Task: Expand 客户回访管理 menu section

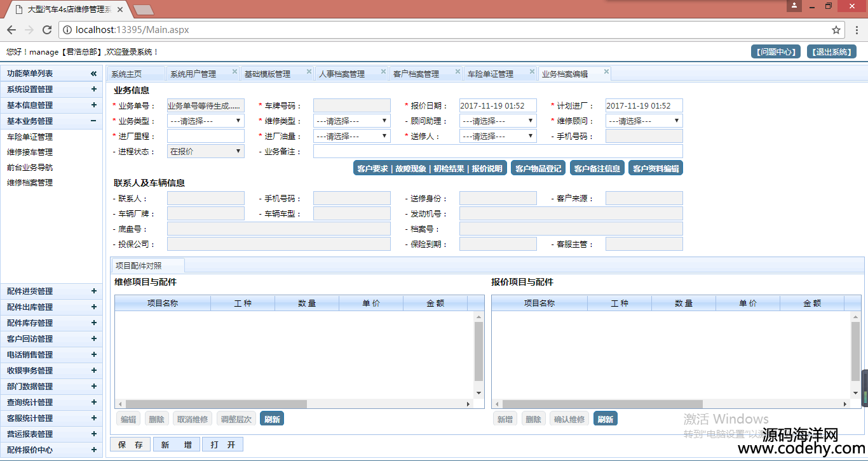Action: (x=93, y=339)
